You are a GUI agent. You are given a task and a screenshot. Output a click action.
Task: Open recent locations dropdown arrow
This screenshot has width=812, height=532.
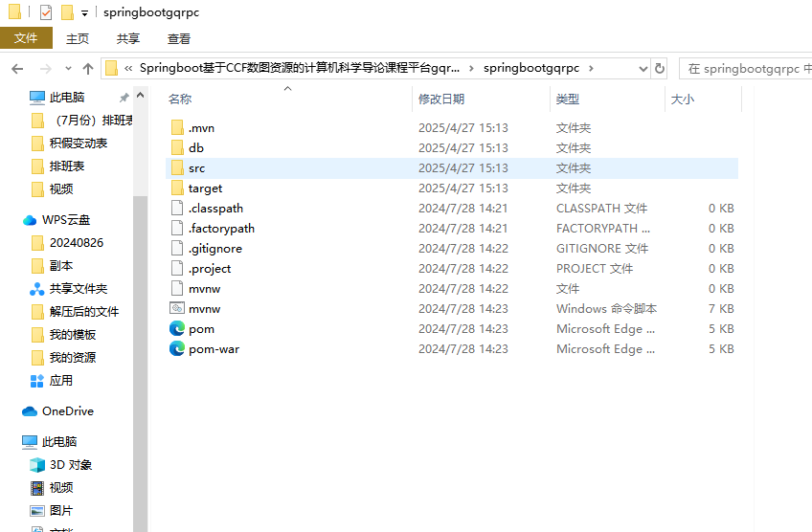68,68
